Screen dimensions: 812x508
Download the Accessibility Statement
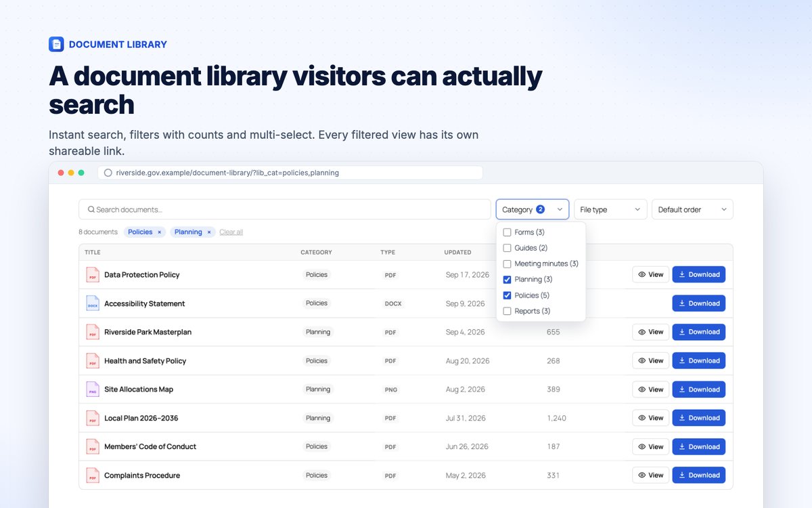[699, 303]
